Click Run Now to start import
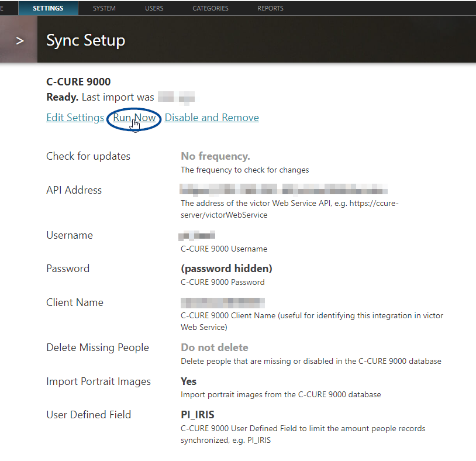 click(134, 118)
